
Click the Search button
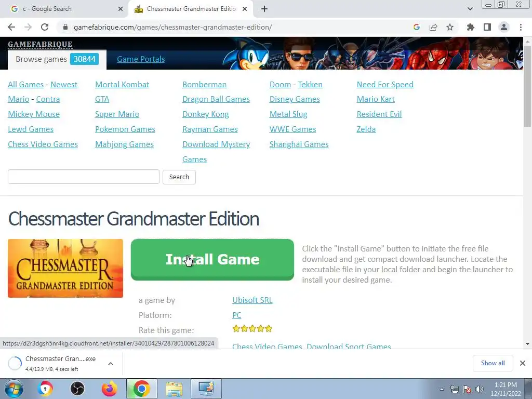[179, 177]
